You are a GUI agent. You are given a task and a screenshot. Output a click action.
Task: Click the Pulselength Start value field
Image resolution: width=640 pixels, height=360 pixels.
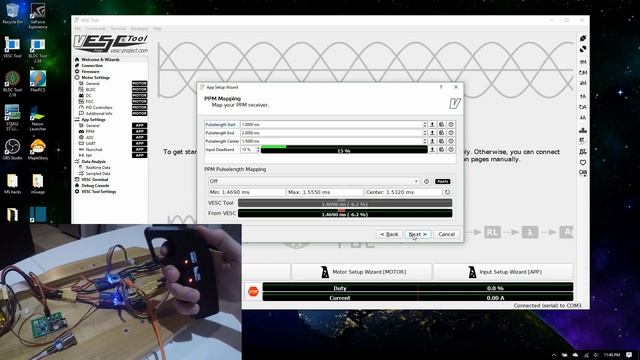pyautogui.click(x=331, y=124)
